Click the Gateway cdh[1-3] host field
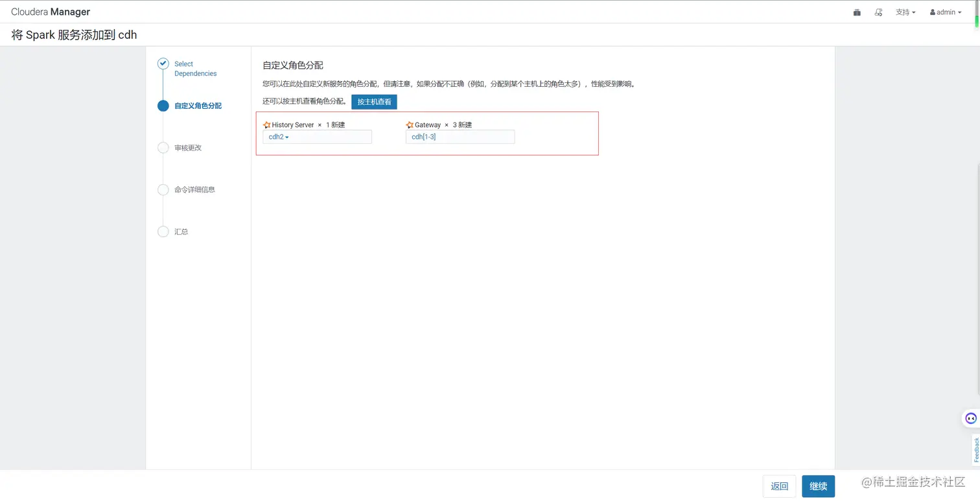This screenshot has width=980, height=503. [460, 137]
